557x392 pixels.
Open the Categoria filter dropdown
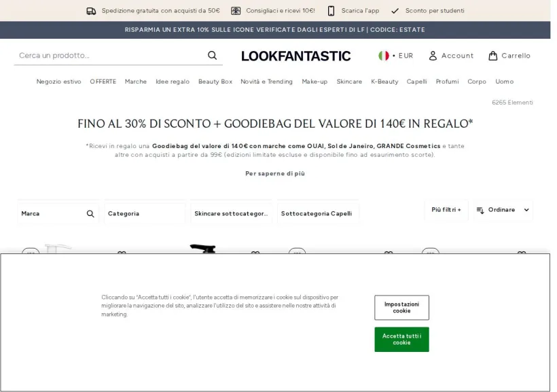(x=145, y=213)
